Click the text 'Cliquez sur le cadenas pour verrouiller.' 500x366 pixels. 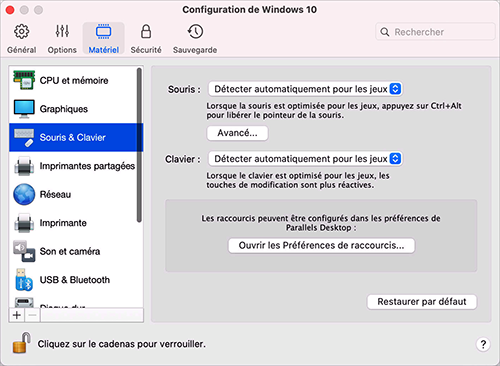point(121,344)
